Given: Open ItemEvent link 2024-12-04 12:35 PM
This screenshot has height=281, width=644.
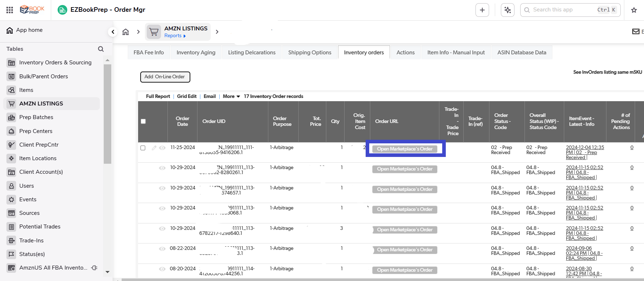Looking at the screenshot, I should [x=585, y=153].
